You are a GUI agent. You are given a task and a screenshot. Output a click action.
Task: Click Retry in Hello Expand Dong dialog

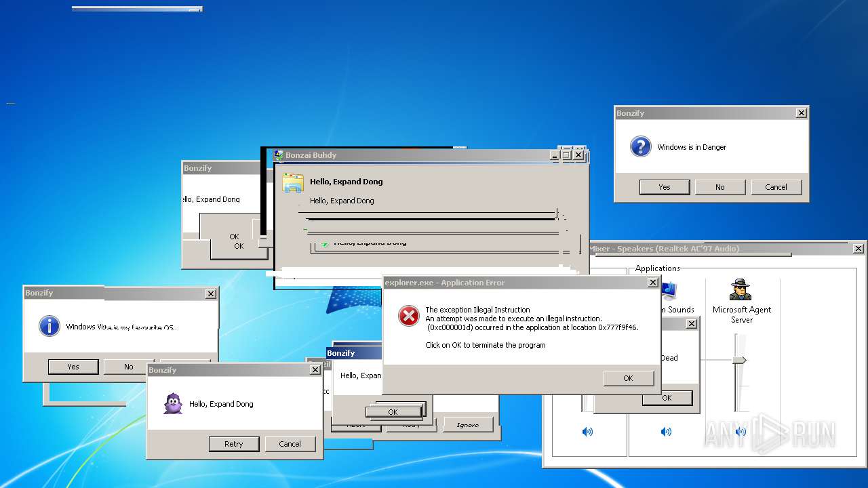pos(234,444)
